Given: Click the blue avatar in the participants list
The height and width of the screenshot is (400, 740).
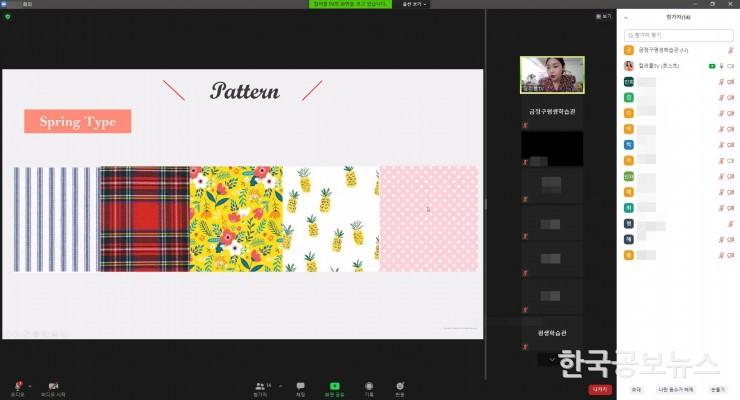Looking at the screenshot, I should tap(629, 144).
